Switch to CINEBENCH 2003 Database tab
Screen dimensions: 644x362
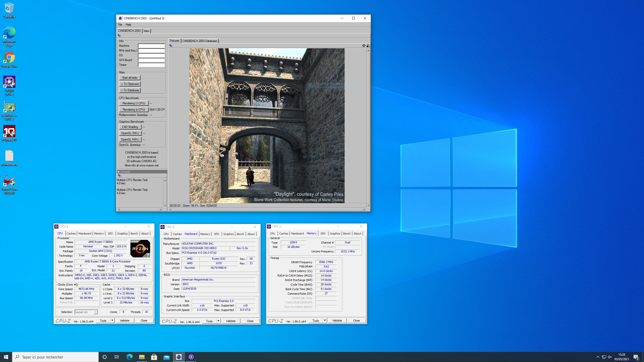click(x=199, y=41)
